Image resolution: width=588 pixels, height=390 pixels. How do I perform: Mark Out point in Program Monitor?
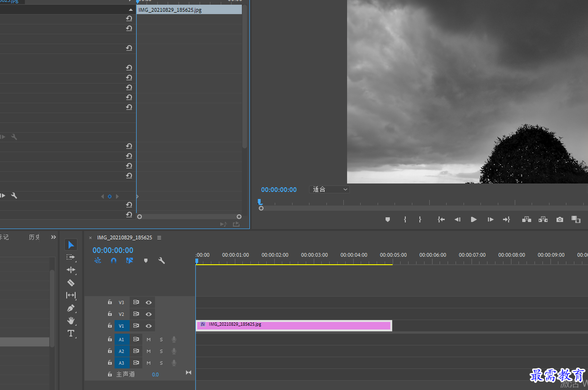click(x=420, y=219)
